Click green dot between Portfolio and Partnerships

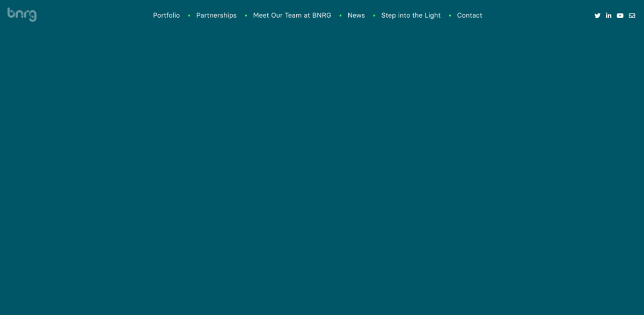(189, 16)
